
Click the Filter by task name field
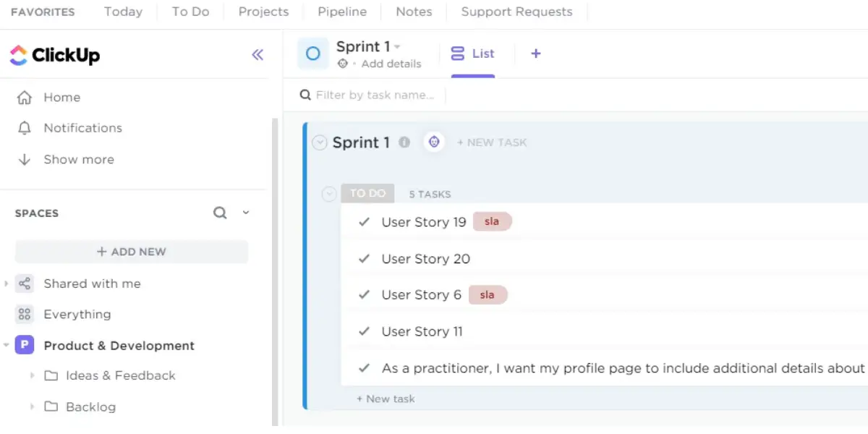point(375,95)
